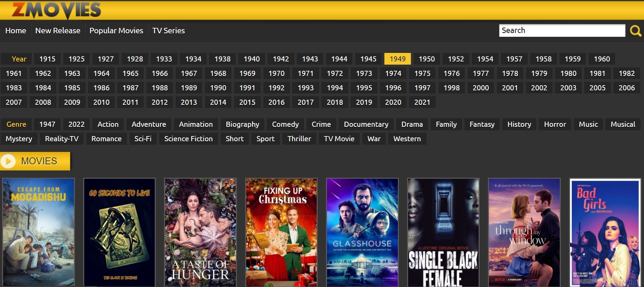The width and height of the screenshot is (644, 287).
Task: Open the Home menu item
Action: (x=15, y=31)
